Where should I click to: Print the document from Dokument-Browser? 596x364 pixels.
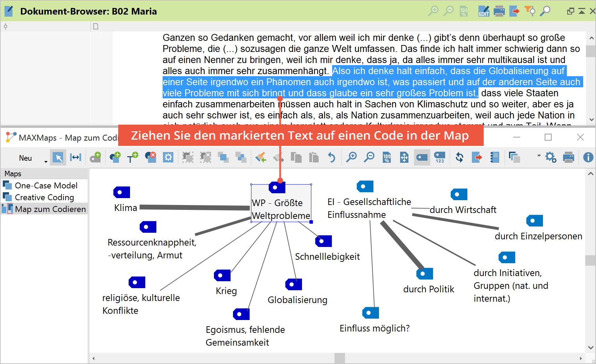(499, 11)
